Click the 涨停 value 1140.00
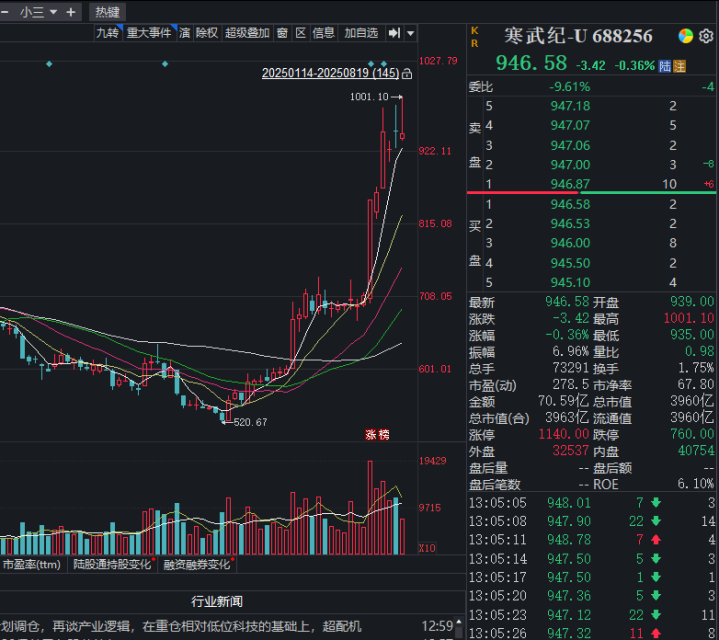The height and width of the screenshot is (640, 719). [x=564, y=434]
